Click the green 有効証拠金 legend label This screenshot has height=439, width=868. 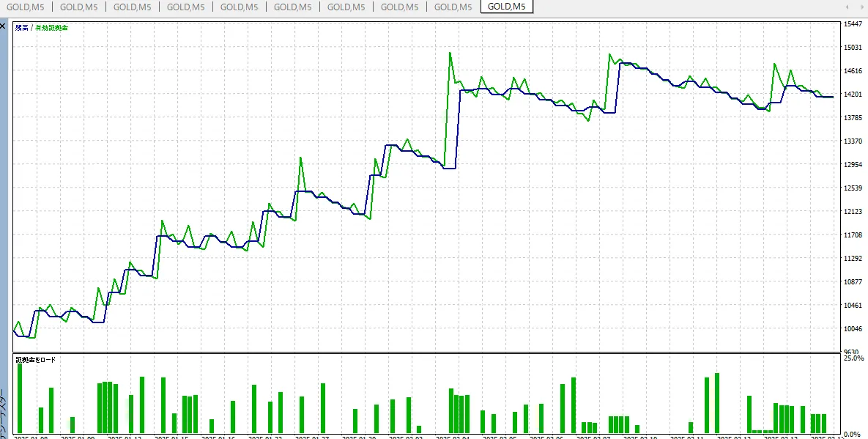[x=51, y=28]
